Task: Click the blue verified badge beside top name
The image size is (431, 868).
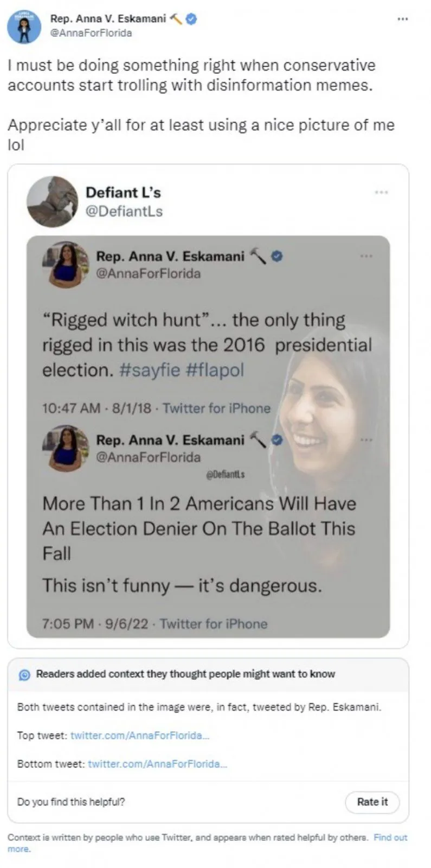Action: point(191,19)
